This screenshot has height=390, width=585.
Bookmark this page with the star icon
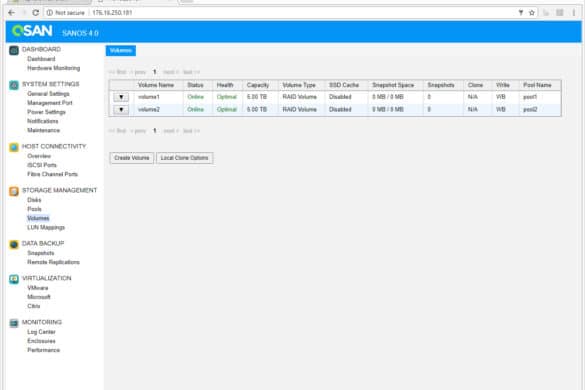(x=532, y=13)
